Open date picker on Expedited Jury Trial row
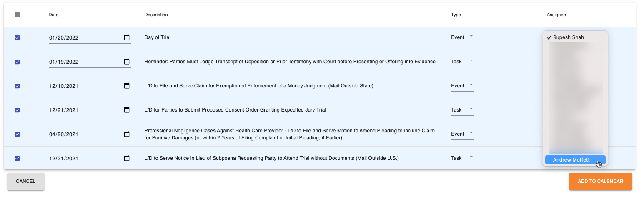Viewport: 644px width, 199px height. click(127, 110)
